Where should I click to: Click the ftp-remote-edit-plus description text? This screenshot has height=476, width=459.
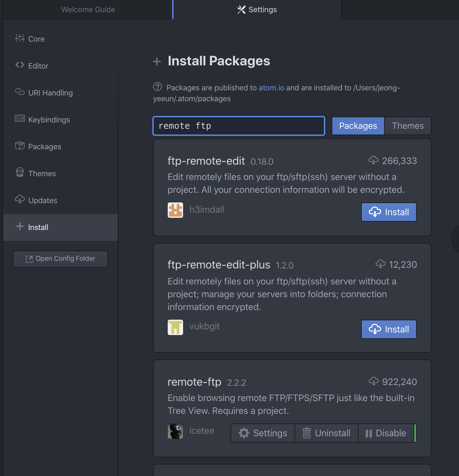tap(282, 294)
